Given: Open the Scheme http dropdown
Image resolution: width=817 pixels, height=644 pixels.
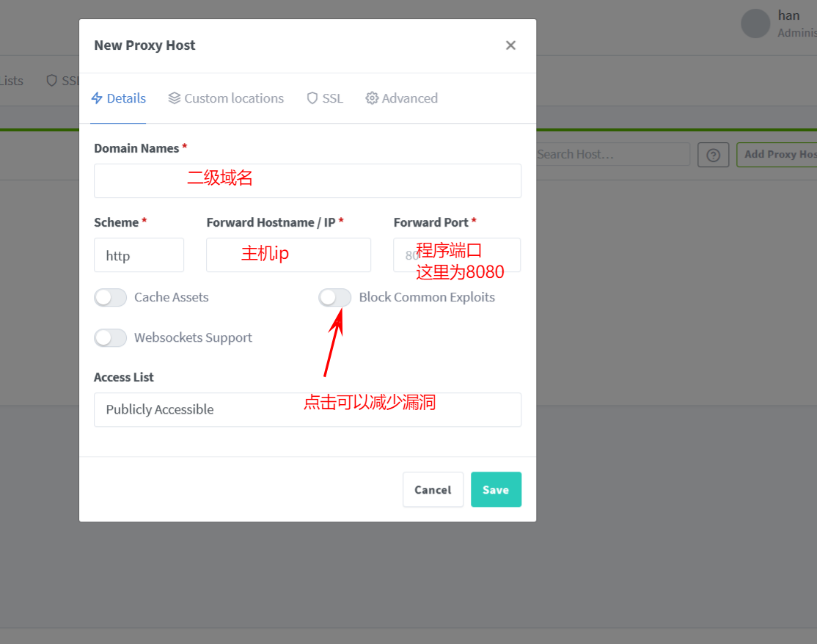Looking at the screenshot, I should 139,255.
